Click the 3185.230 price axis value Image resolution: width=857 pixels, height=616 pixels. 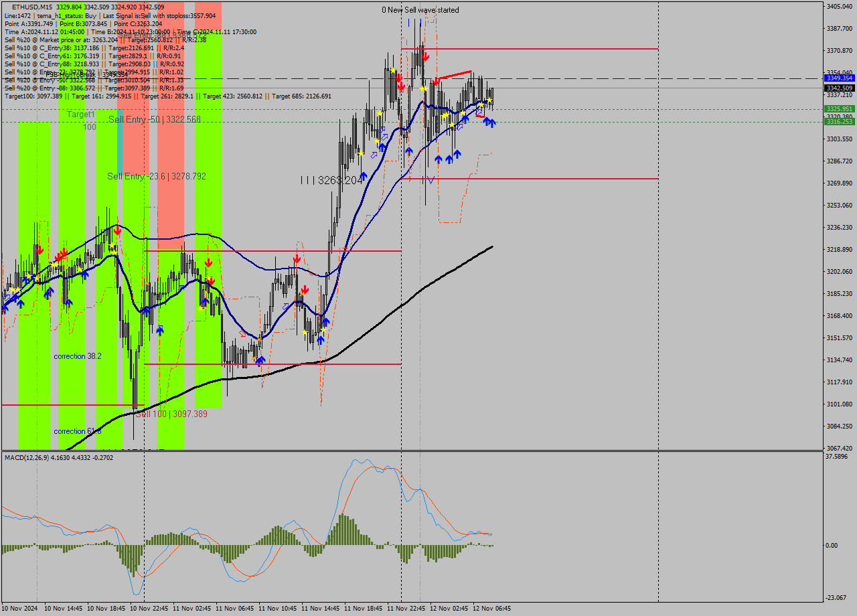pos(839,293)
